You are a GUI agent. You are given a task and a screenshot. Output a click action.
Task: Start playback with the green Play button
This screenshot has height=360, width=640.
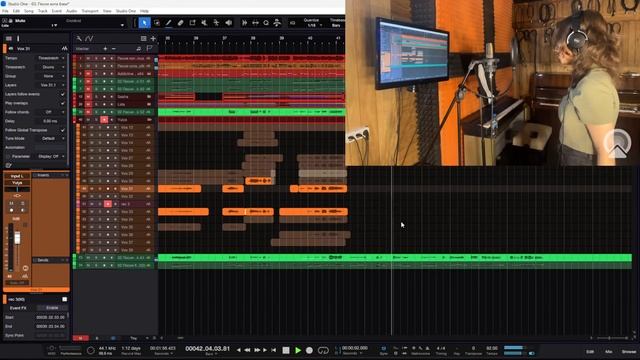point(298,350)
